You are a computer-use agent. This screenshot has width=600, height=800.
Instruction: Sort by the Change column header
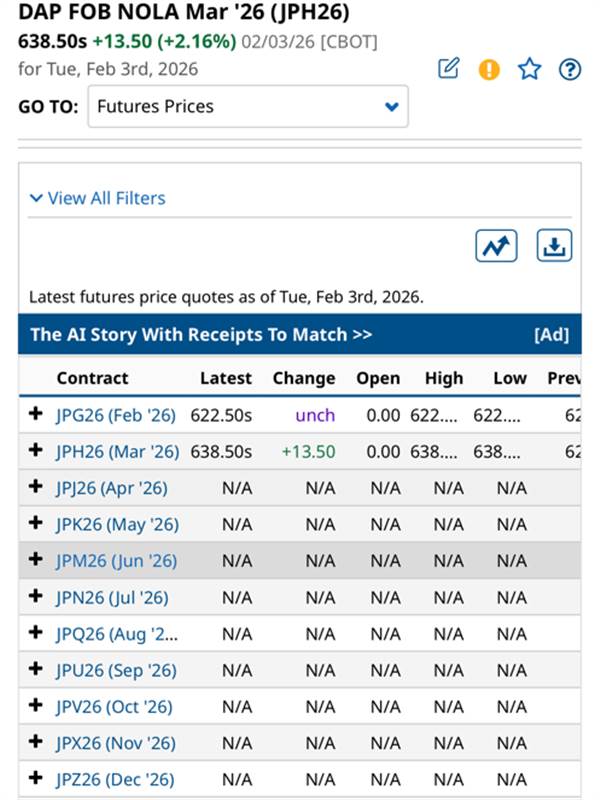point(303,378)
